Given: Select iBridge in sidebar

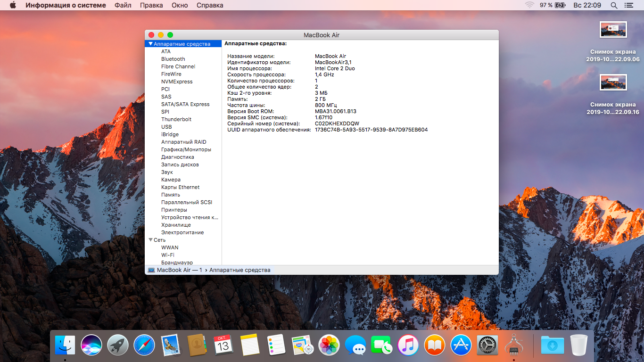Looking at the screenshot, I should pos(170,134).
